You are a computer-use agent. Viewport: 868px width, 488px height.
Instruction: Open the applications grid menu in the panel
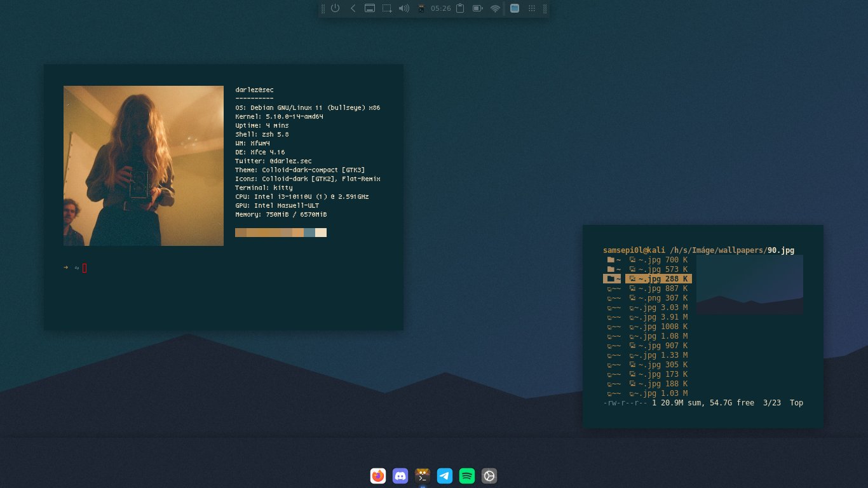(x=532, y=8)
